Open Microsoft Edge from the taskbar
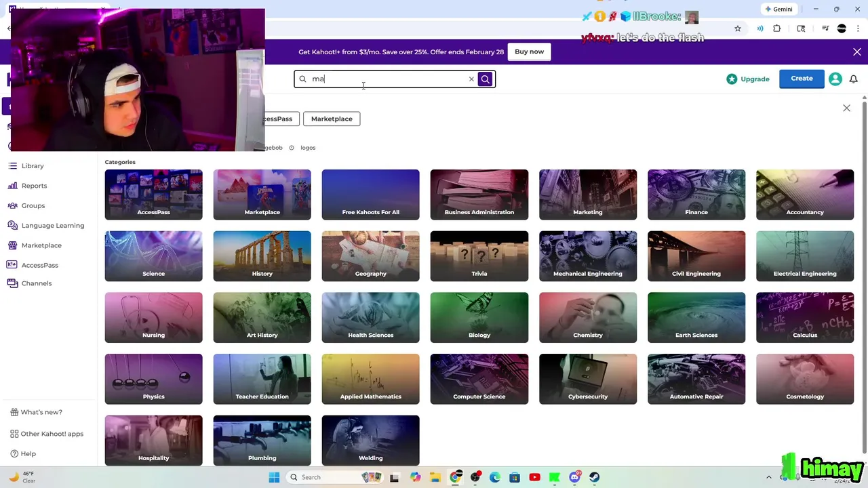 [x=495, y=477]
